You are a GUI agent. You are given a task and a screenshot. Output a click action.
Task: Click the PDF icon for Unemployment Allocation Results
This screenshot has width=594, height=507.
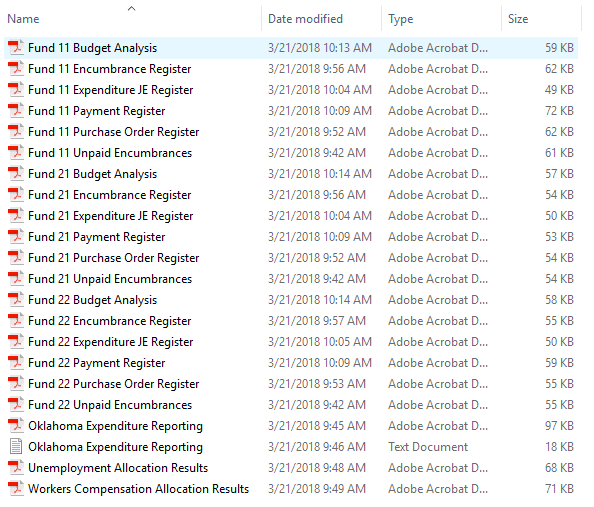(16, 468)
